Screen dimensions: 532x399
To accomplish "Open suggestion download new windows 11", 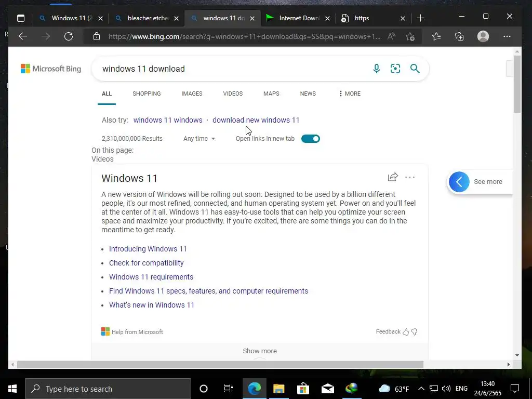I will [256, 120].
